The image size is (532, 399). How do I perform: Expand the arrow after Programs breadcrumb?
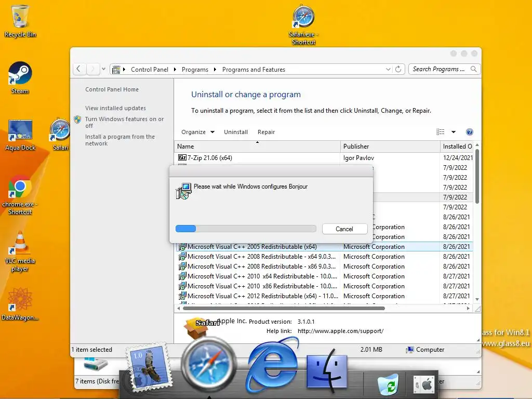[x=215, y=69]
